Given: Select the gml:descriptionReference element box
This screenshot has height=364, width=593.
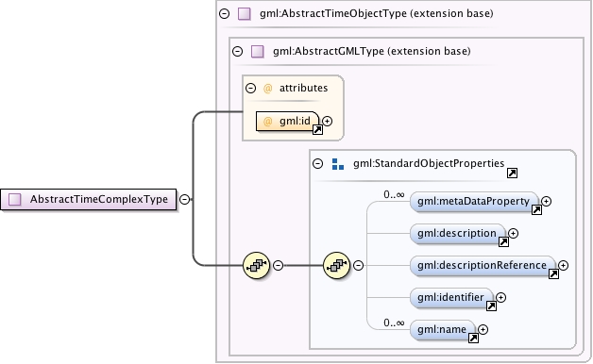Looking at the screenshot, I should (483, 265).
